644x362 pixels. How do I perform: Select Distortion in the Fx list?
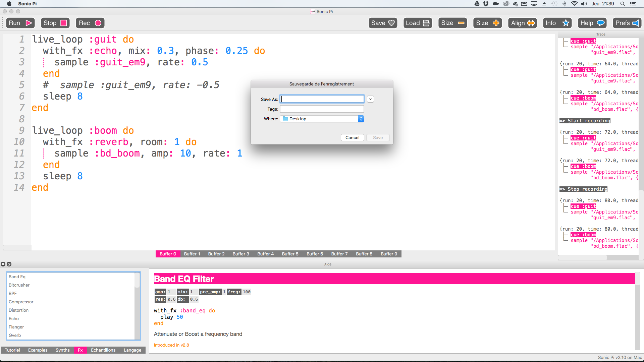click(71, 310)
